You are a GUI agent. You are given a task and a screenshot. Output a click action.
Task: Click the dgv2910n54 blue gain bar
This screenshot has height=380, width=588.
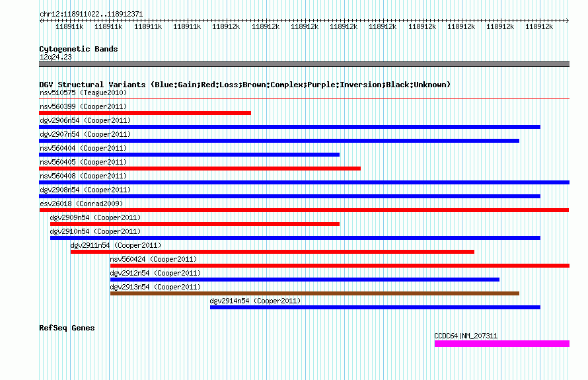(x=295, y=238)
